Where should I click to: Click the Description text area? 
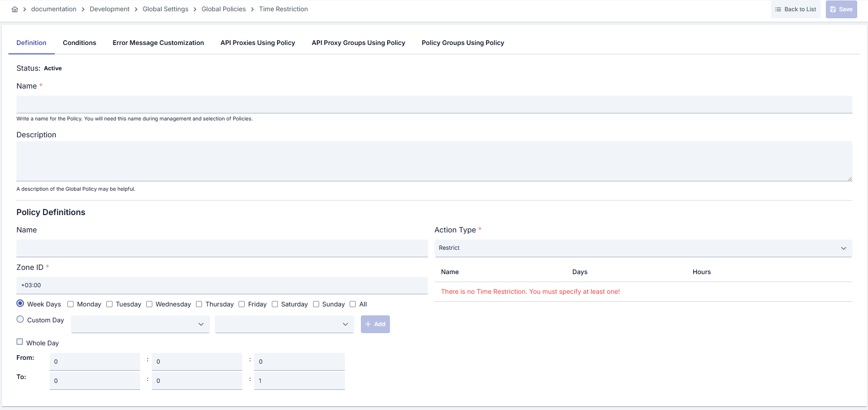pyautogui.click(x=434, y=161)
